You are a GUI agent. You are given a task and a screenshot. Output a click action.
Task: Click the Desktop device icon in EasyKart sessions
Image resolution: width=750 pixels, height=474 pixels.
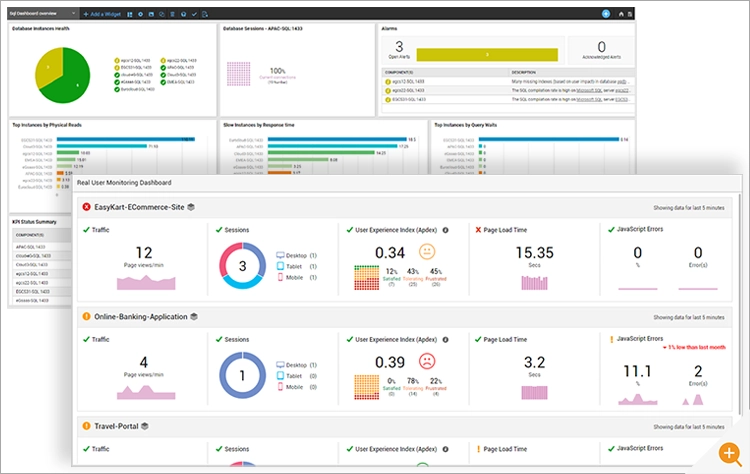coord(280,255)
